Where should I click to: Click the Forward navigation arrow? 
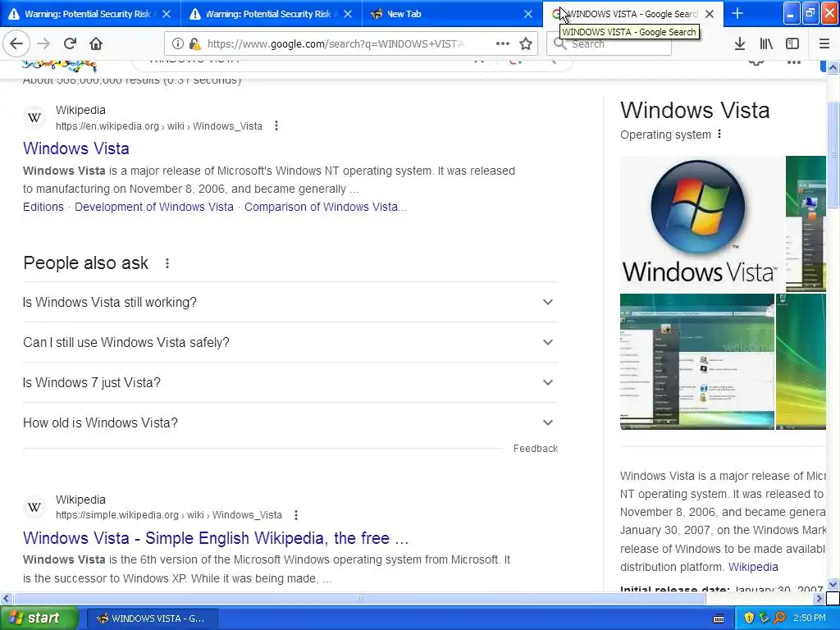43,43
